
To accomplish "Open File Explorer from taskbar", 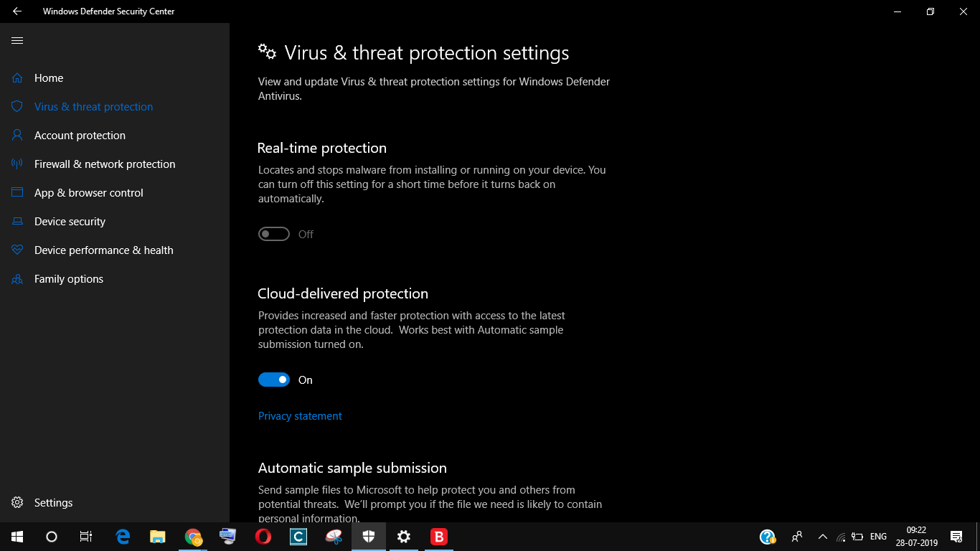I will point(158,537).
